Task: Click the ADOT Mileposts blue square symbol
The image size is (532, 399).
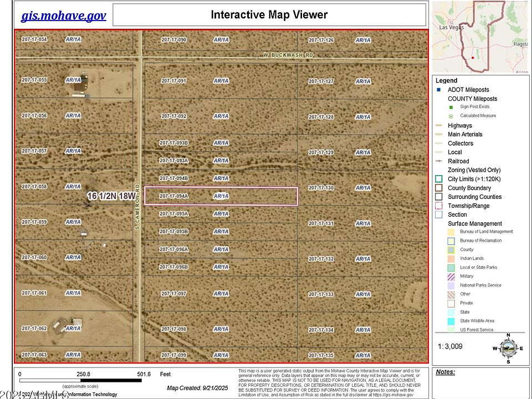Action: click(438, 89)
